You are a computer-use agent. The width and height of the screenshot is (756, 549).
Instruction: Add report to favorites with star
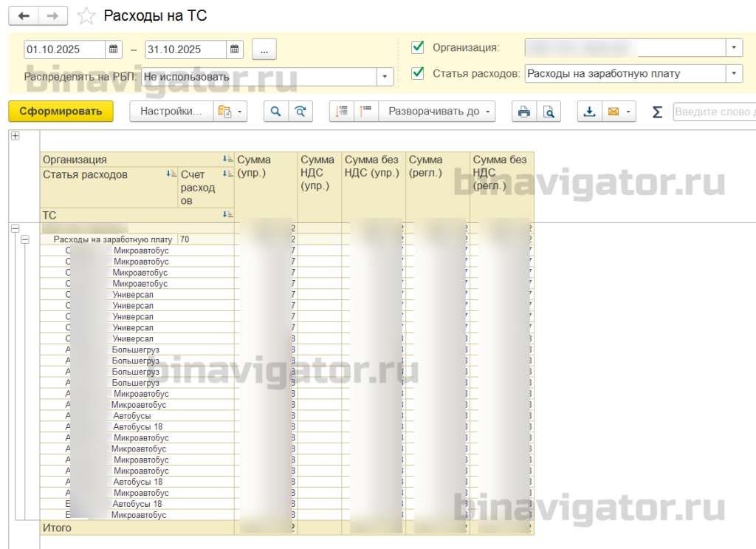(x=86, y=16)
